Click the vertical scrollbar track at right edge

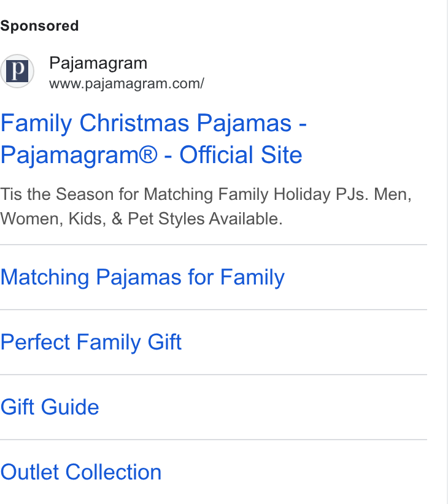446,252
